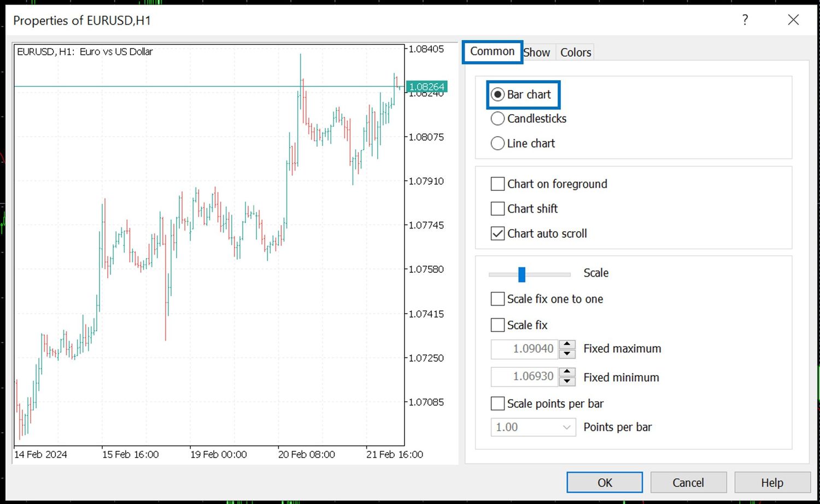820x504 pixels.
Task: Select the Line chart option
Action: point(497,143)
